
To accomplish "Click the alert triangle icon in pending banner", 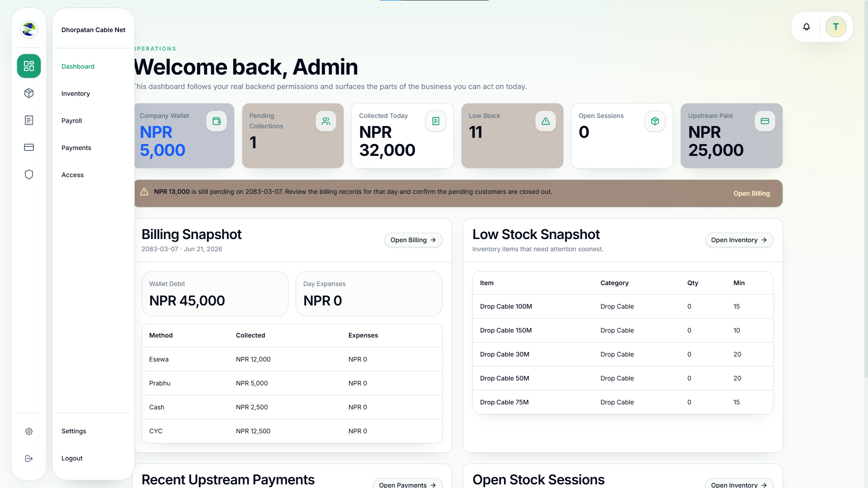I will coord(144,192).
